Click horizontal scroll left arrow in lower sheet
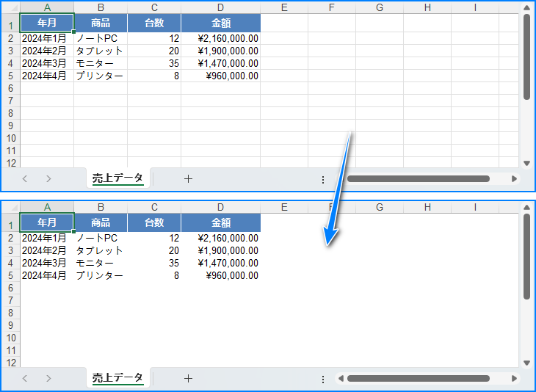The width and height of the screenshot is (536, 392). pos(341,378)
